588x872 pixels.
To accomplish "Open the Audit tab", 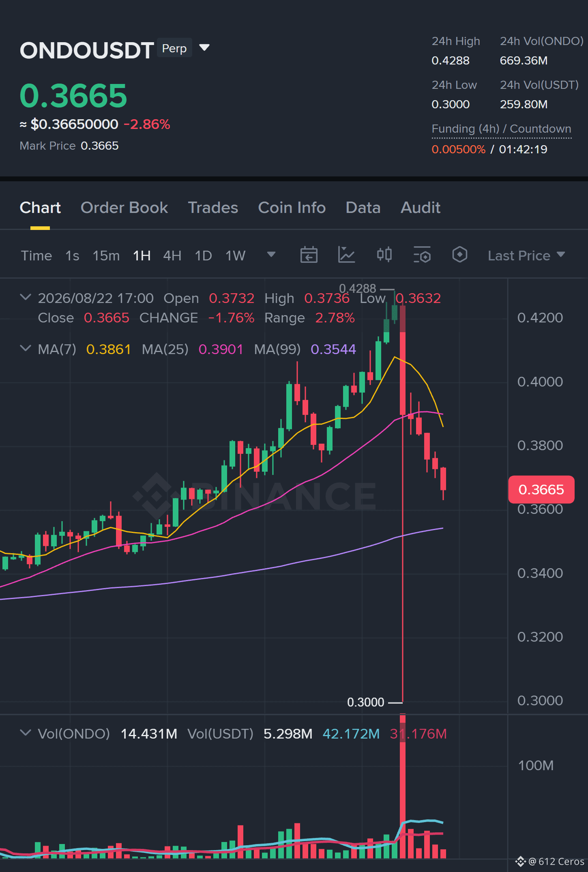I will 421,208.
